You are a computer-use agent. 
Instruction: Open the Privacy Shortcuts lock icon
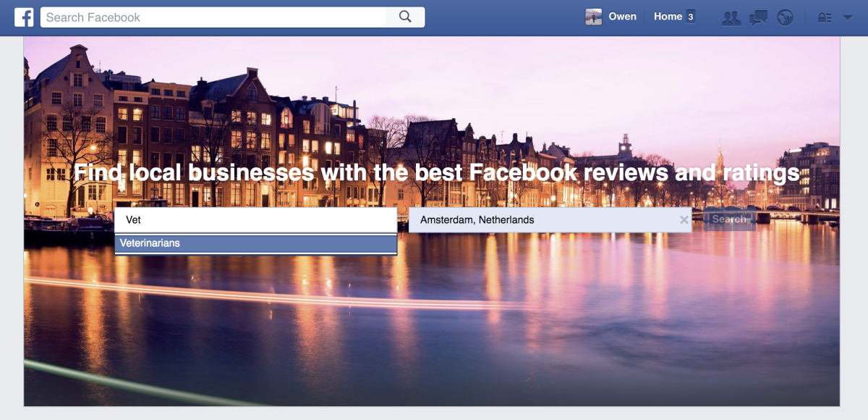click(824, 17)
